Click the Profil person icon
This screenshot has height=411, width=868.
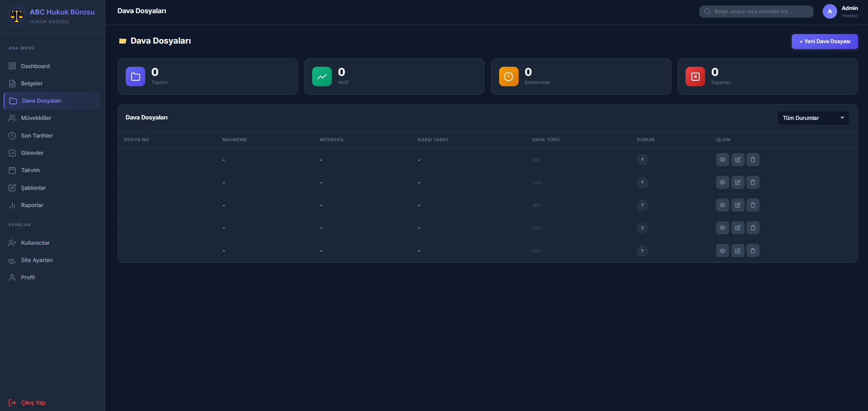(12, 277)
